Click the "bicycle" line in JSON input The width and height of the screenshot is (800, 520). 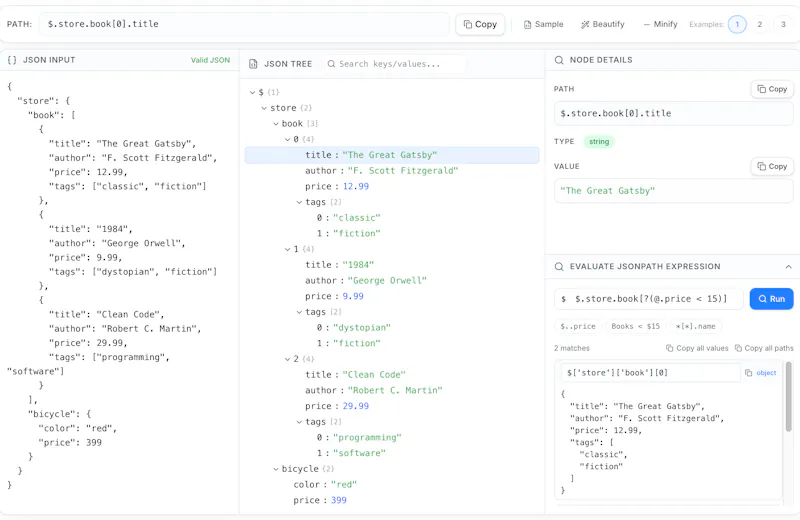[x=59, y=414]
